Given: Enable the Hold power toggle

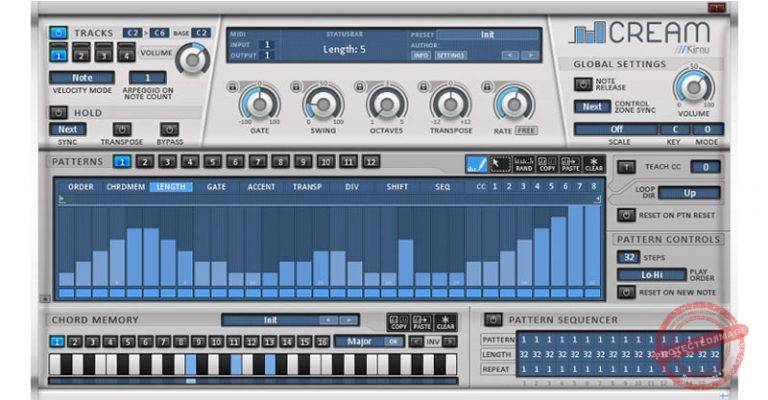Looking at the screenshot, I should tap(58, 113).
